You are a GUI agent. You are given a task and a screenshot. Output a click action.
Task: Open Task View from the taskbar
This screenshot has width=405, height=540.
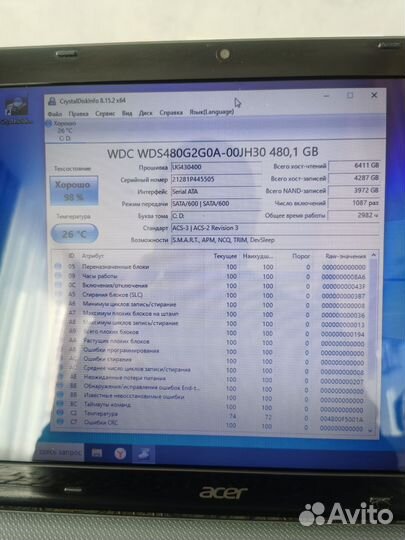click(x=97, y=453)
